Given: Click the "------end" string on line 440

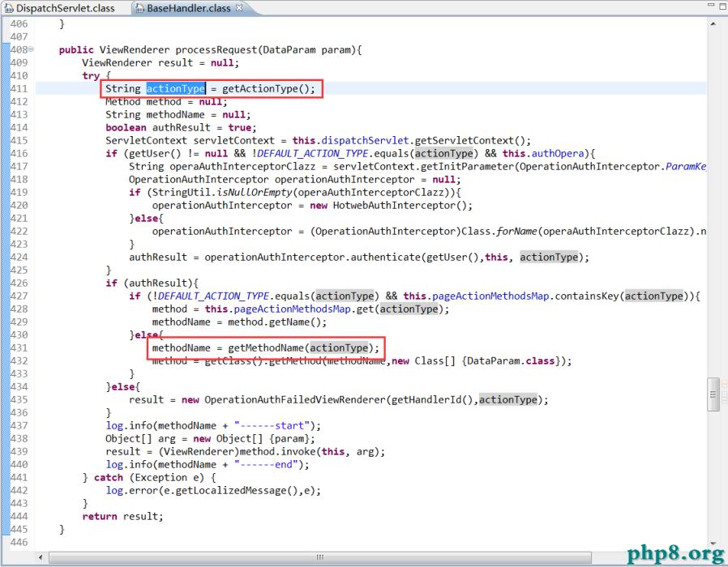Looking at the screenshot, I should click(266, 464).
